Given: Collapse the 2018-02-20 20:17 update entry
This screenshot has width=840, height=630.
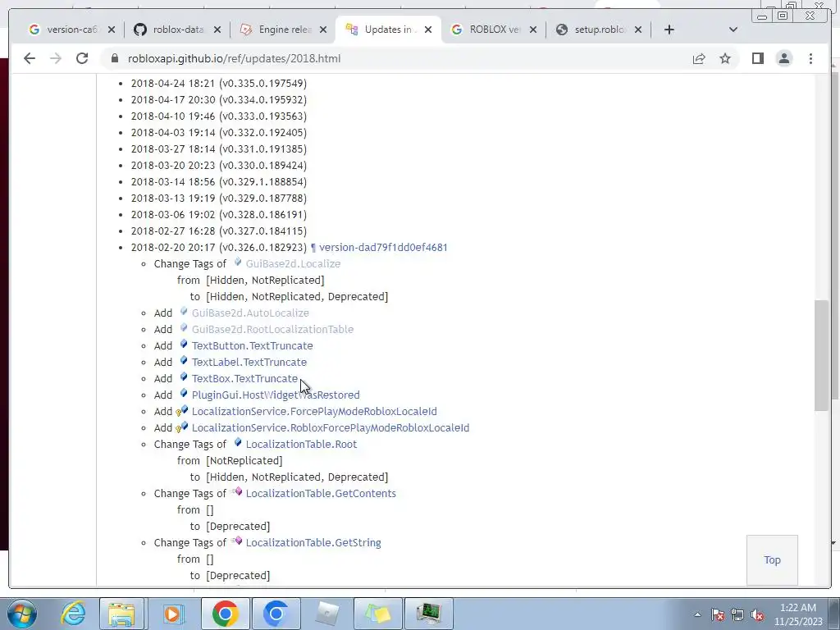Looking at the screenshot, I should [218, 248].
